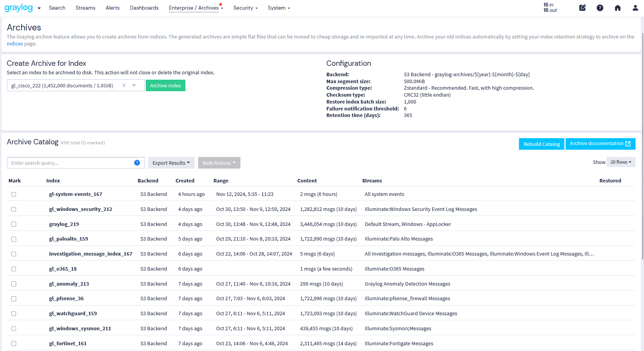This screenshot has width=644, height=351.
Task: Navigate to Dashboards
Action: [x=144, y=8]
